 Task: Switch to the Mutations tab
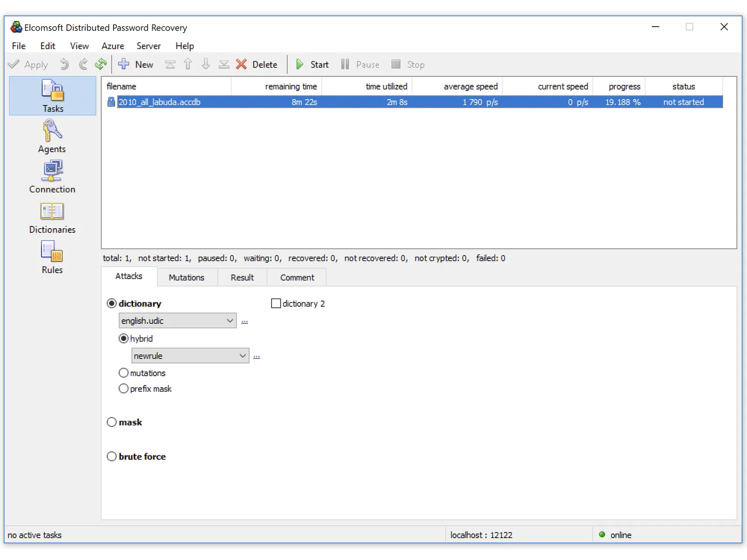(x=187, y=278)
